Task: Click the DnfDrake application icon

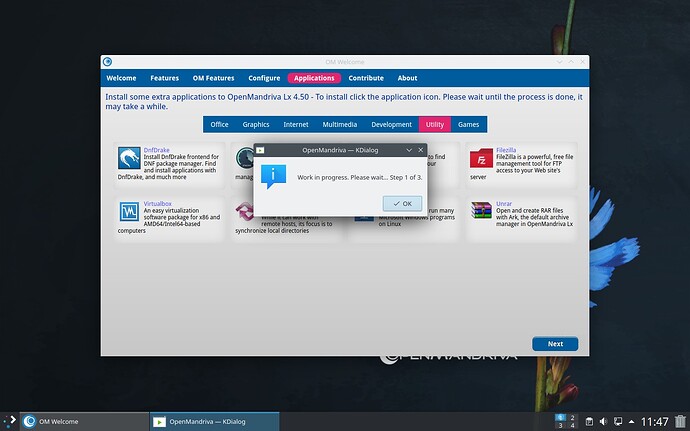Action: coord(129,158)
